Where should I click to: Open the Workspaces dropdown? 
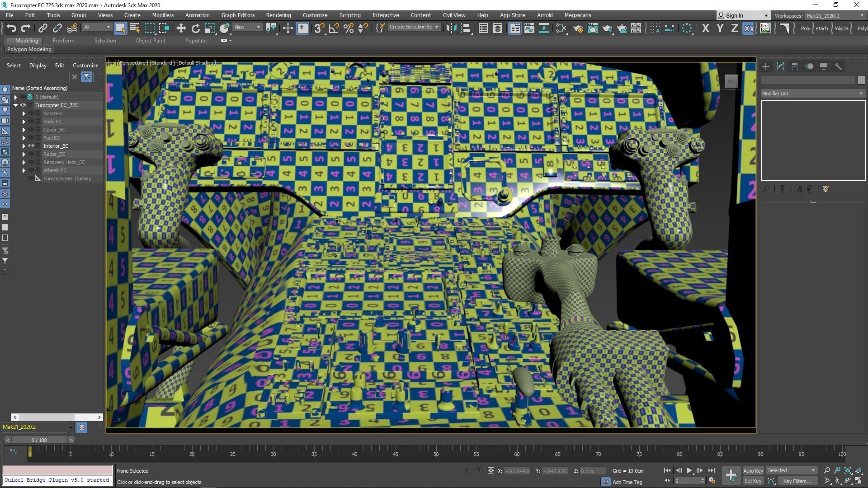click(834, 16)
